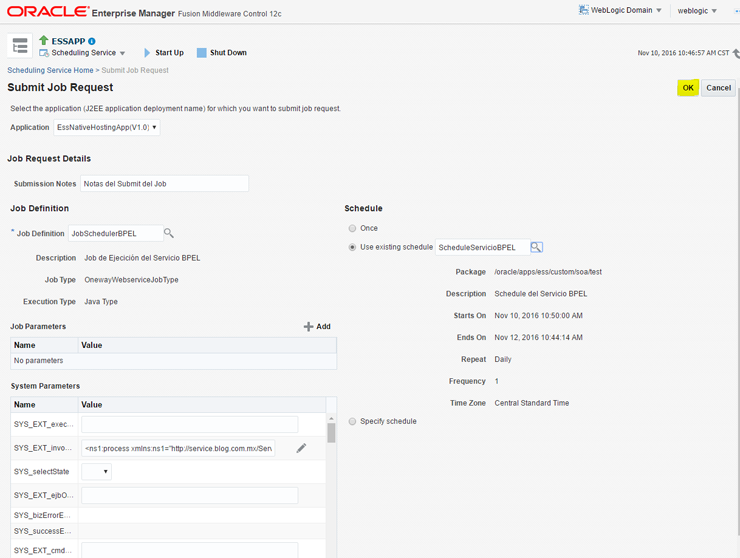
Task: Add a new job parameter
Action: [x=317, y=326]
